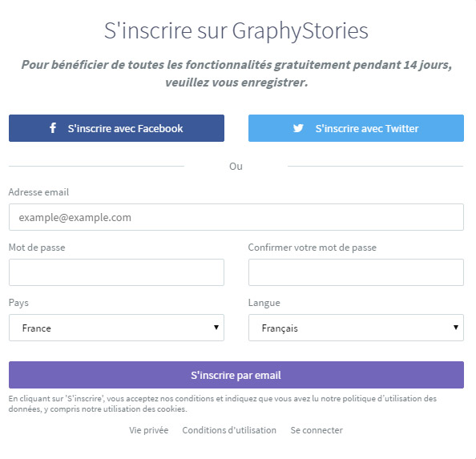Image resolution: width=476 pixels, height=459 pixels.
Task: Click the Langue dropdown arrow
Action: (456, 328)
